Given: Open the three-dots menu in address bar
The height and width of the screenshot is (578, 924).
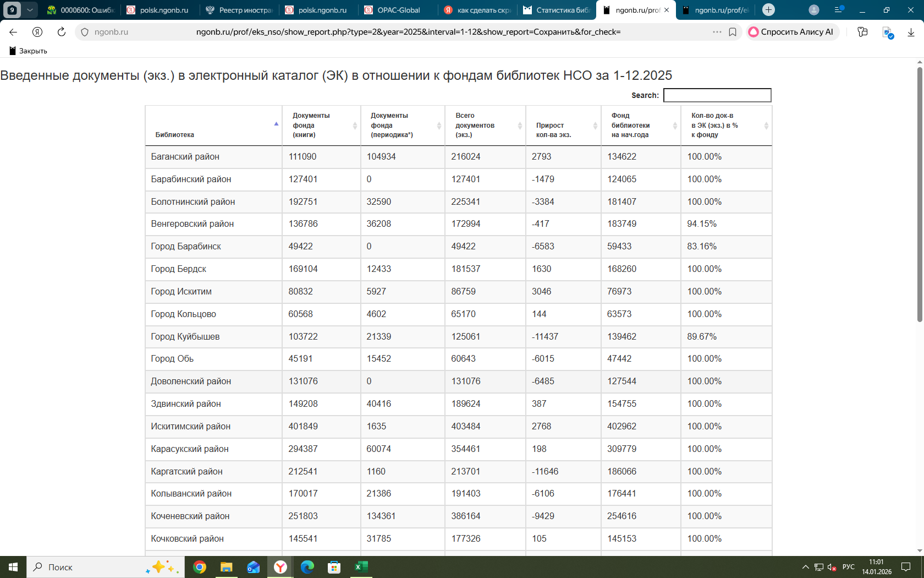Looking at the screenshot, I should pos(717,32).
